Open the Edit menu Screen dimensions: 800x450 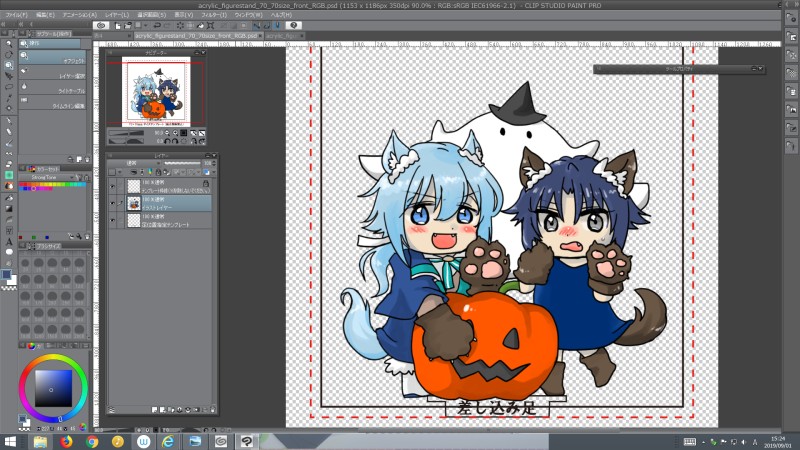[45, 15]
